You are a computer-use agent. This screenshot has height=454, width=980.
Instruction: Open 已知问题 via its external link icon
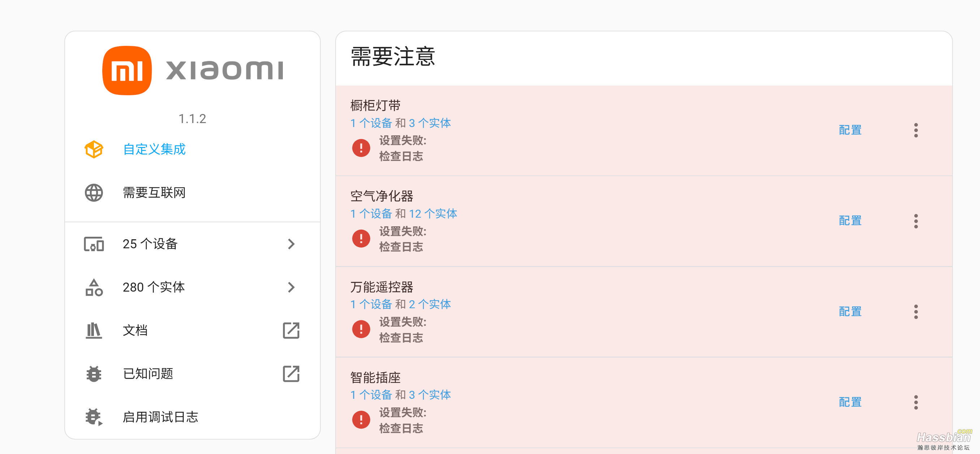[x=291, y=374]
